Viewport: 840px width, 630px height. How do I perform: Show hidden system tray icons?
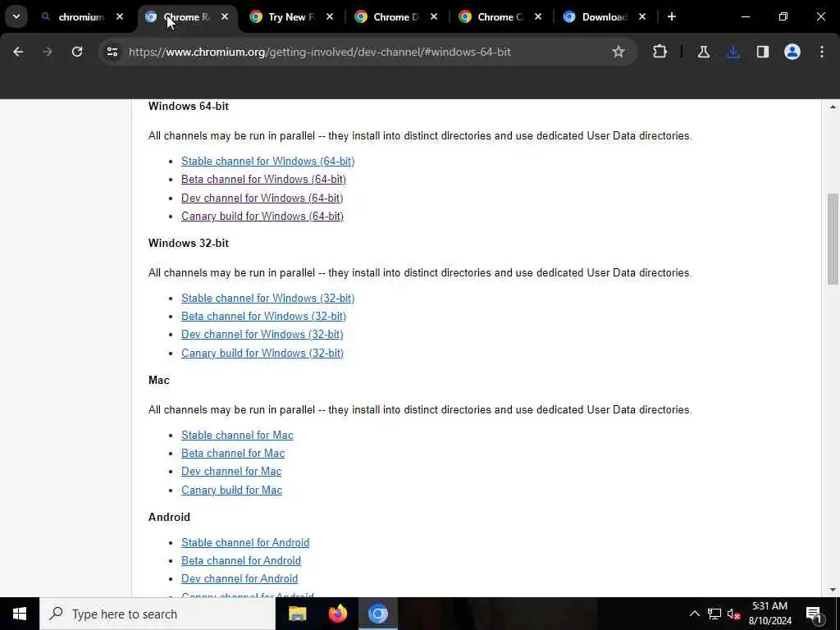coord(694,614)
